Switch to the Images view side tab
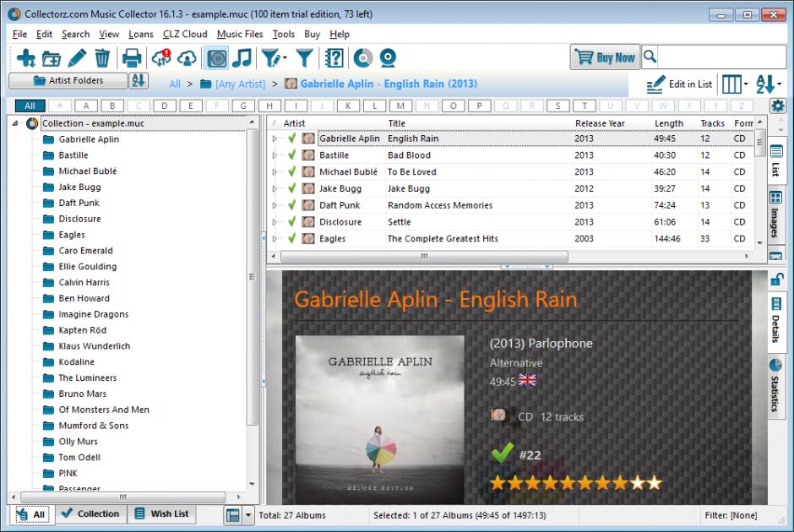The width and height of the screenshot is (794, 532). point(775,214)
